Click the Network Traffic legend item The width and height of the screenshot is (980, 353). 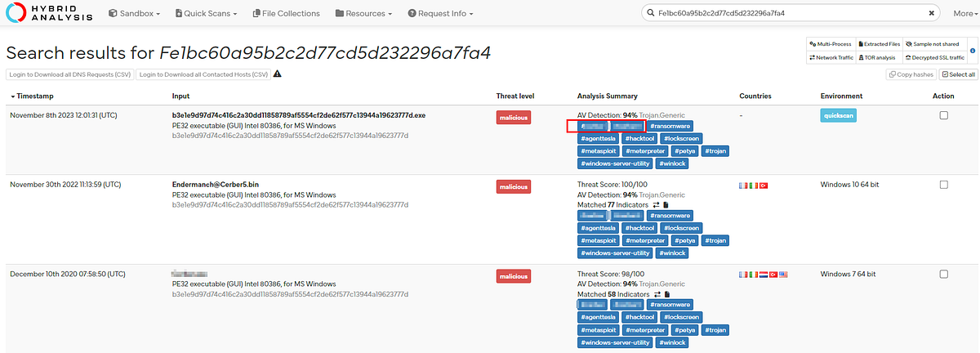(x=830, y=57)
